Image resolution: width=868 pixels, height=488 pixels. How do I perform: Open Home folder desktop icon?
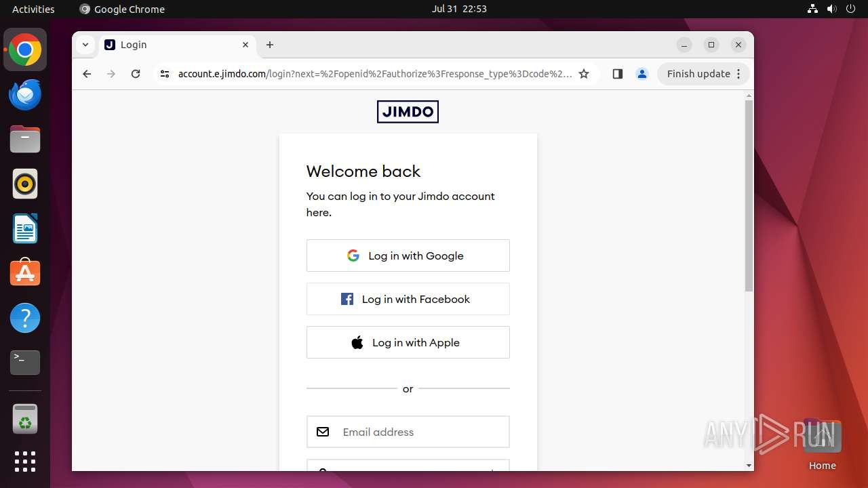822,444
